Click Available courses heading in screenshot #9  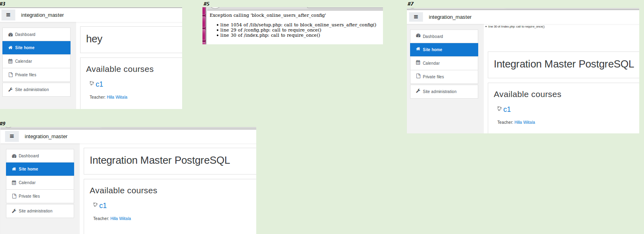[124, 190]
